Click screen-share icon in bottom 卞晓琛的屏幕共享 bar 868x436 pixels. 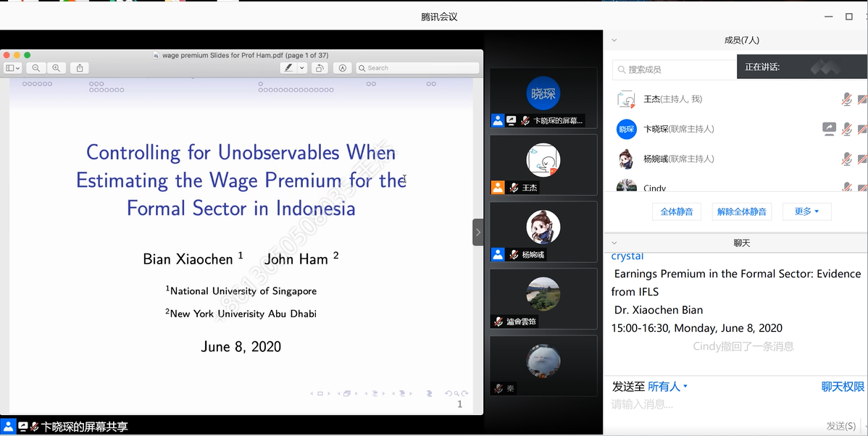[x=23, y=427]
